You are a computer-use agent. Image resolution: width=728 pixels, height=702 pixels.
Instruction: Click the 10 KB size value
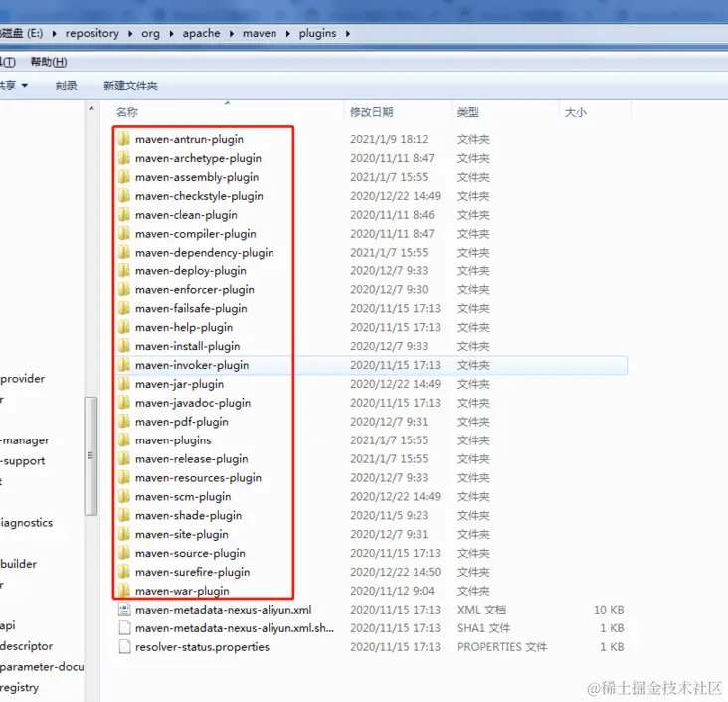609,610
